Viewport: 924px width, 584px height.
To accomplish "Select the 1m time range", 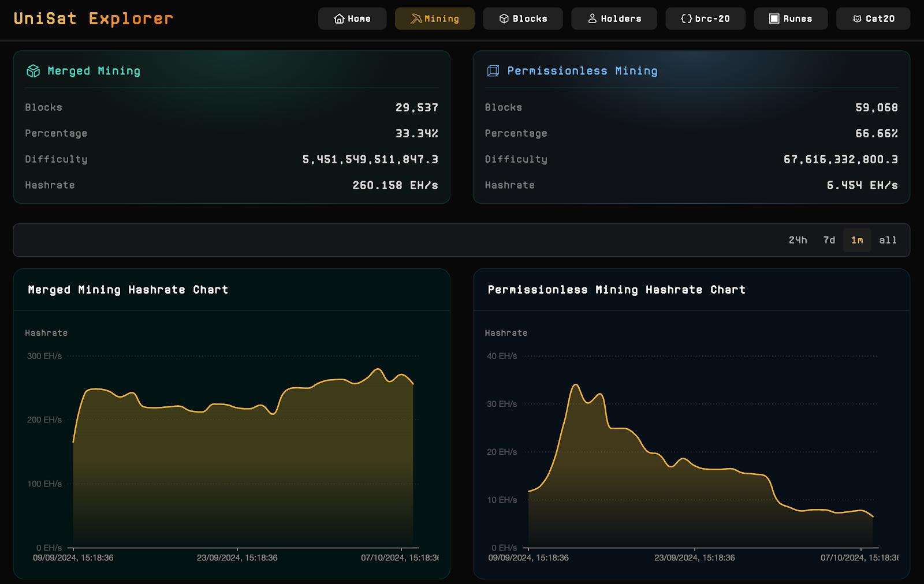I will click(x=857, y=240).
